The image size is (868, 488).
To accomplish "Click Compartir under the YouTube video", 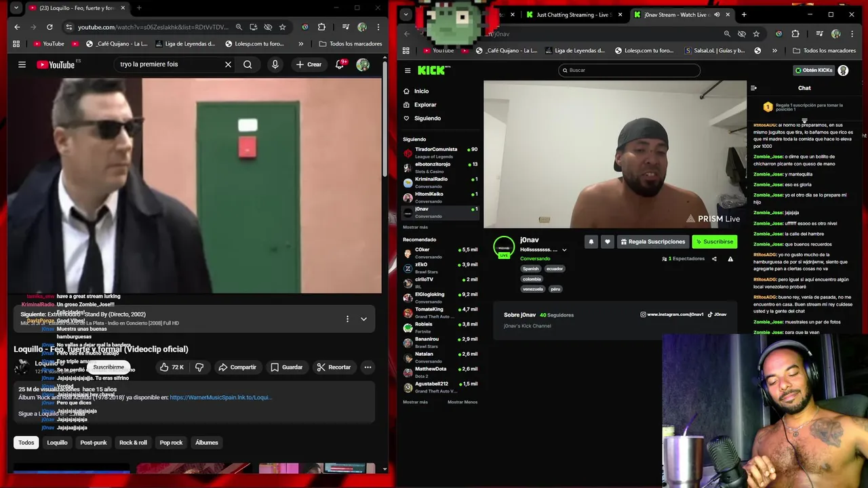I will 237,367.
